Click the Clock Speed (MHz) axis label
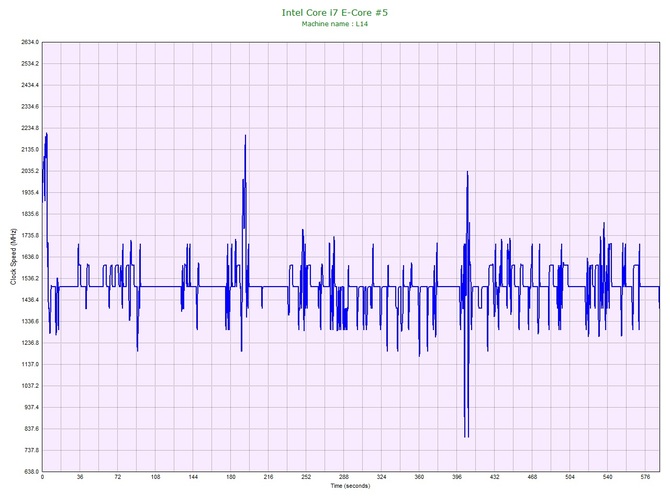Image resolution: width=670 pixels, height=503 pixels. [13, 258]
